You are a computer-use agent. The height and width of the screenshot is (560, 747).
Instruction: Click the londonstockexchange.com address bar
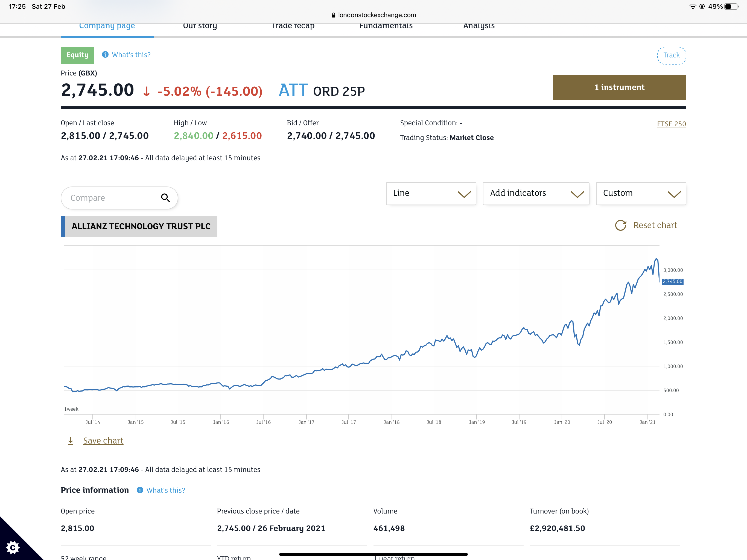tap(373, 15)
